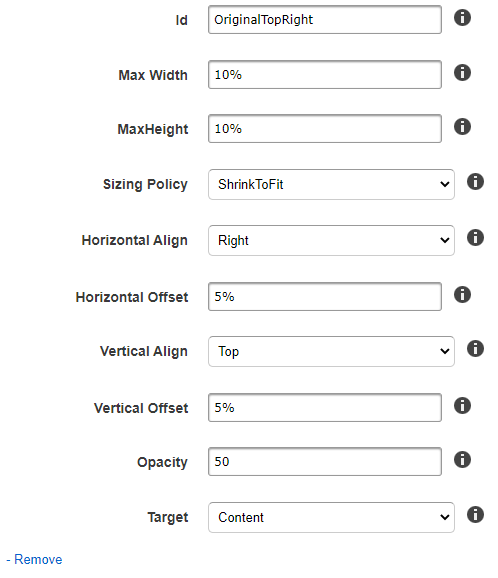Click info icon beside Target dropdown
The height and width of the screenshot is (578, 498).
(x=475, y=515)
